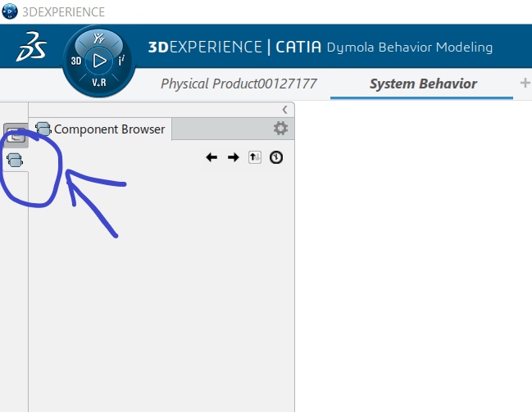Collapse the side panel with the chevron
The image size is (532, 412).
pos(284,110)
